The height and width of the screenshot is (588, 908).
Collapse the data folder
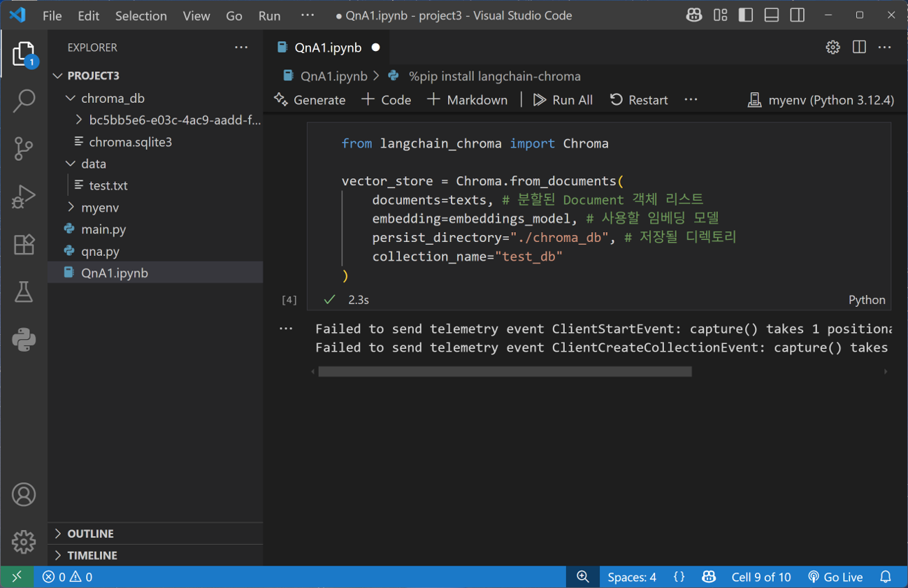click(x=155, y=164)
